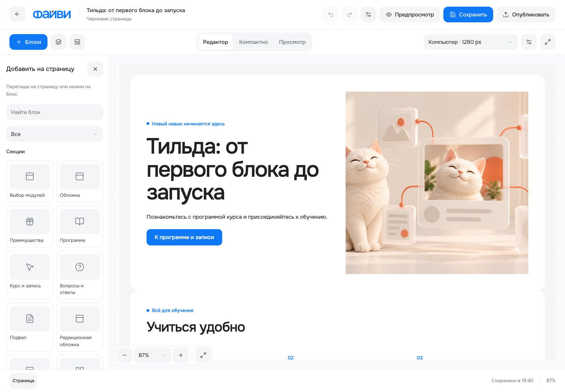Open the layers panel icon
565x392 pixels.
(x=58, y=42)
